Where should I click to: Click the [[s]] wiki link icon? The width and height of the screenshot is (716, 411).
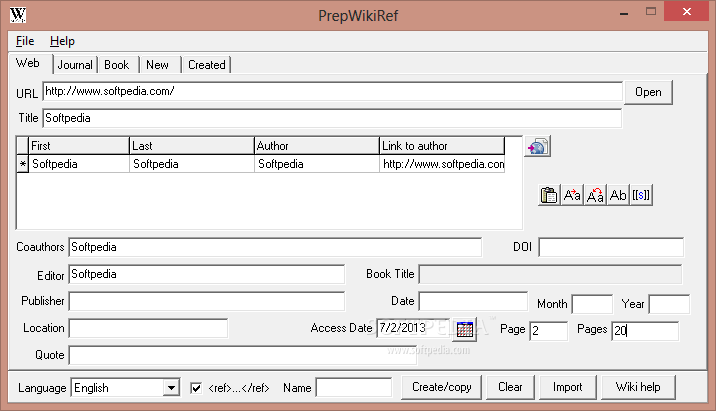pos(641,195)
